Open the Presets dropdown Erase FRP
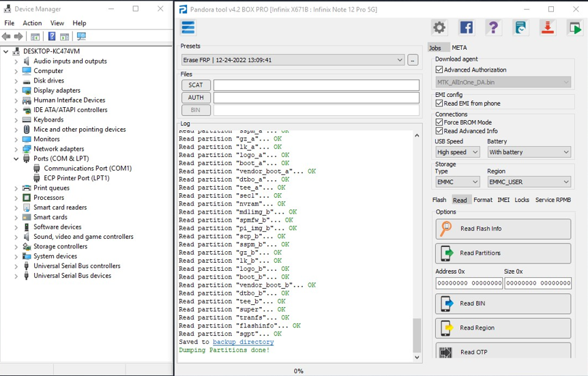 point(293,60)
